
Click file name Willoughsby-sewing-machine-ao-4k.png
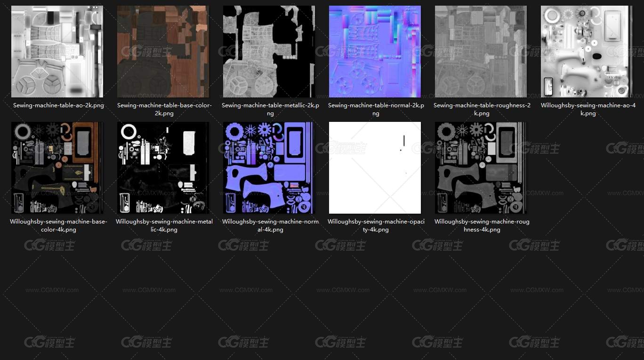pyautogui.click(x=588, y=110)
